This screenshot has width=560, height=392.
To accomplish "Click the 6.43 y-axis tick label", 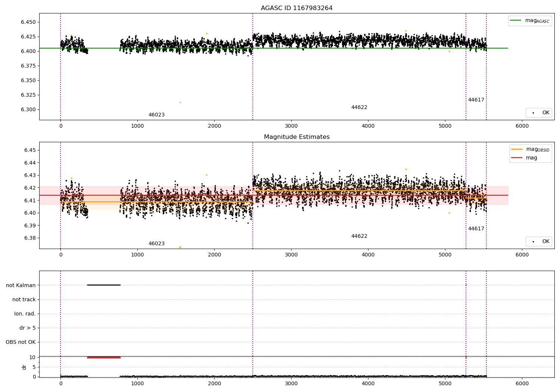I will [30, 175].
